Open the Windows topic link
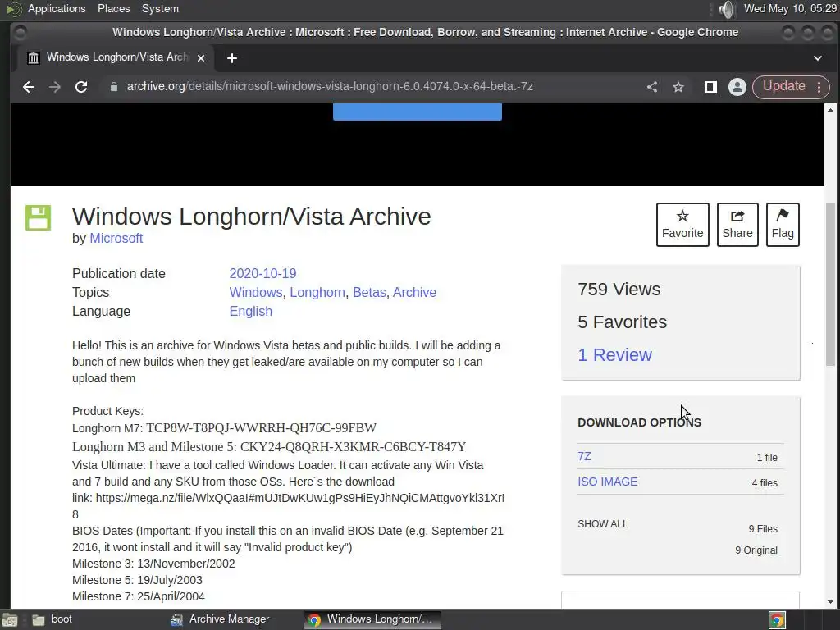Viewport: 840px width, 630px height. pyautogui.click(x=256, y=293)
